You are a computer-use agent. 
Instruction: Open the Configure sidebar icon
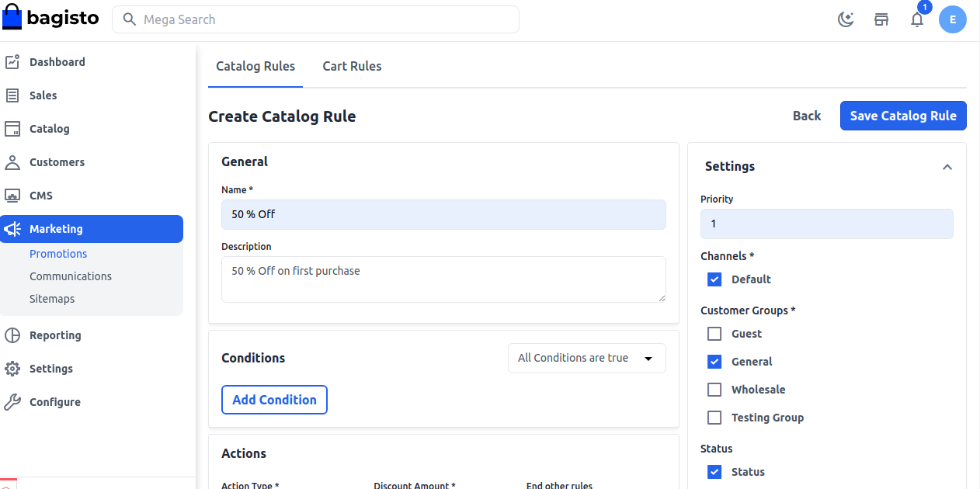click(13, 401)
